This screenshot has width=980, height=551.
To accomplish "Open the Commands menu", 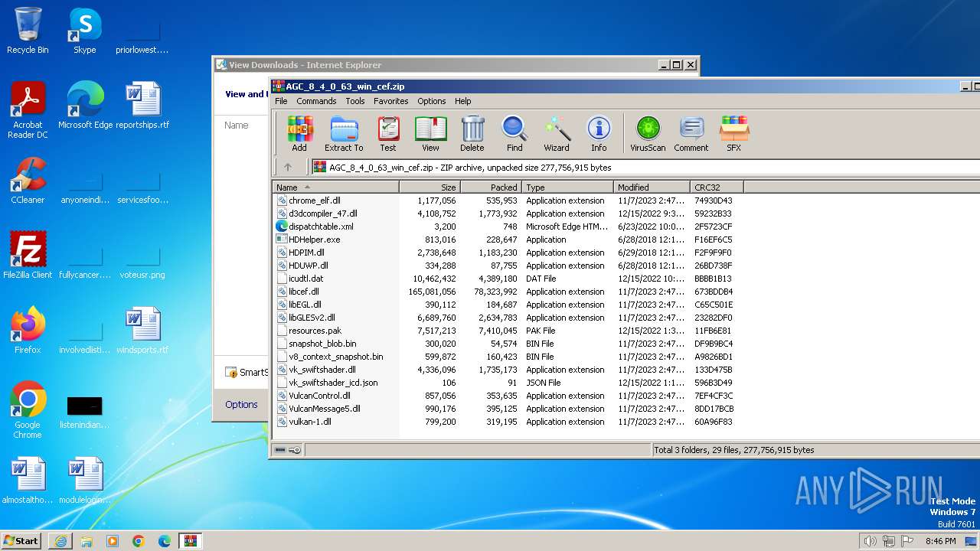I will click(x=316, y=101).
